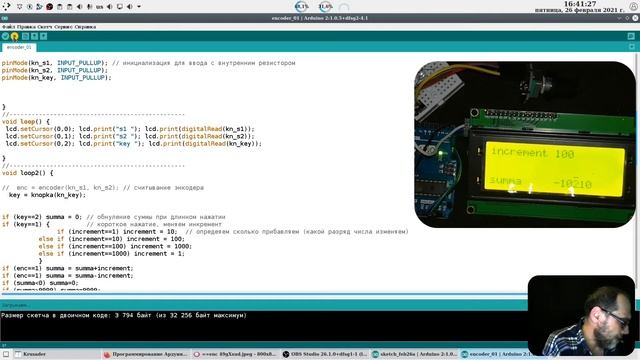The width and height of the screenshot is (640, 360).
Task: Click the LCD camera overlay thumbnail
Action: pos(525,144)
